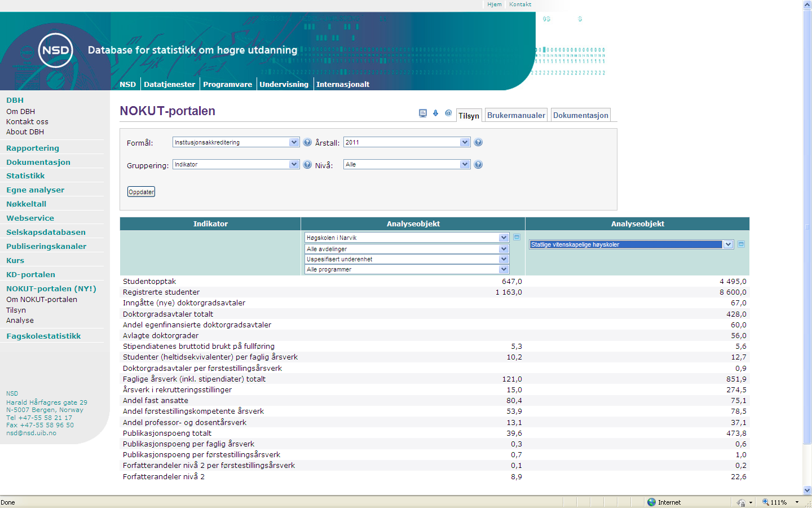Open help icon next to Årstall dropdown

478,142
